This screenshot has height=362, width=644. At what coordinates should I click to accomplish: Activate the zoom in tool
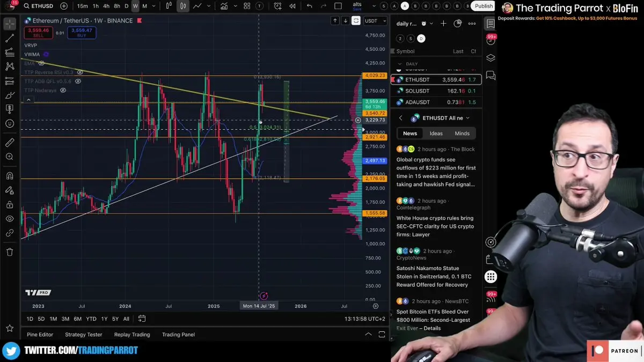10,157
